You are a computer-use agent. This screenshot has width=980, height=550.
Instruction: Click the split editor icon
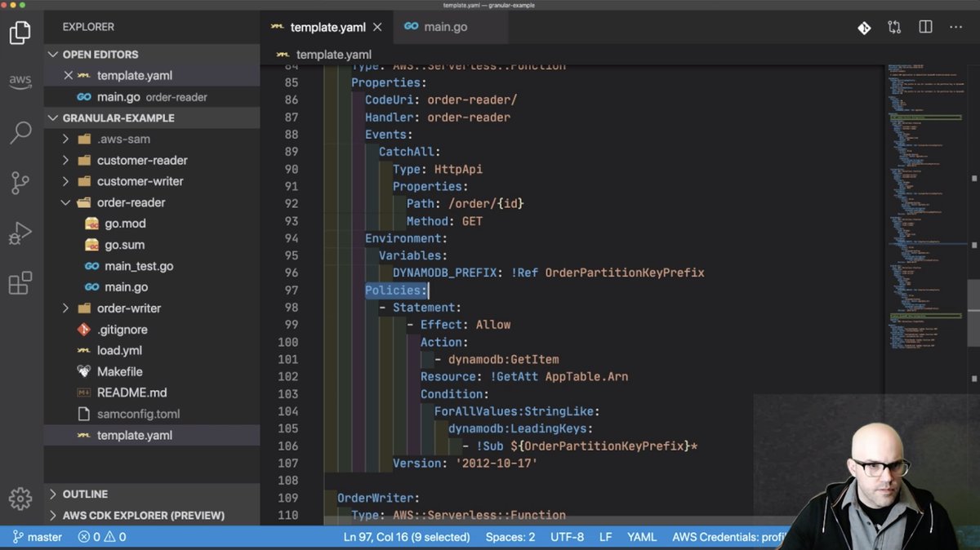click(x=925, y=27)
